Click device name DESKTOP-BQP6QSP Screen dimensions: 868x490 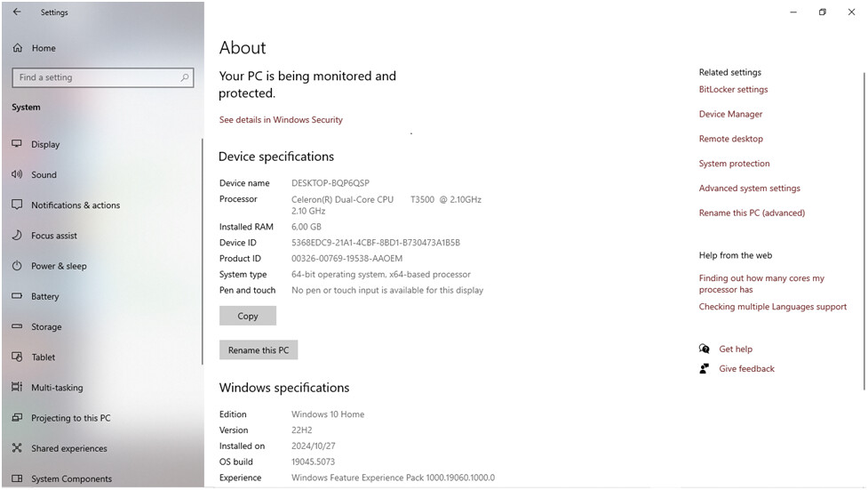[330, 183]
